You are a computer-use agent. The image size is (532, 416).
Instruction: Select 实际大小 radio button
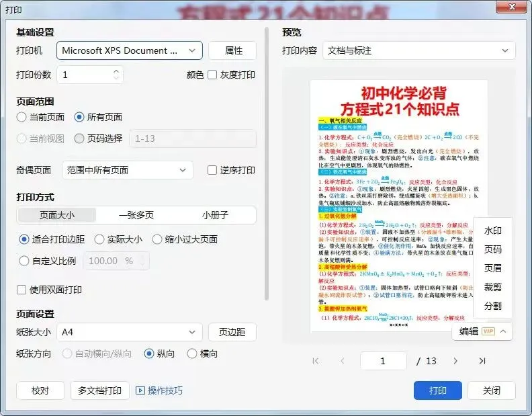pos(99,239)
